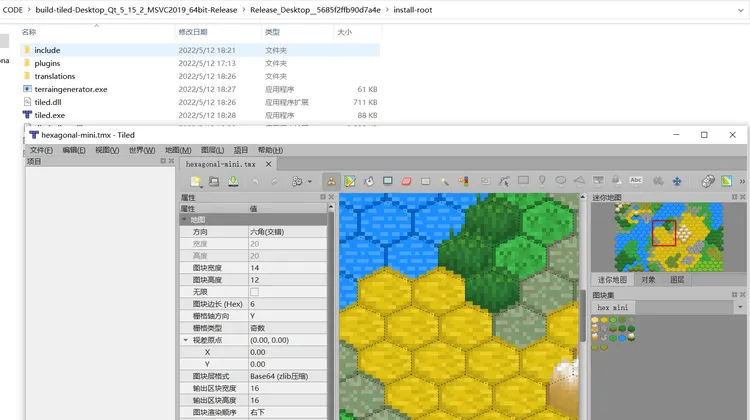Select the Insert Polygon tool
This screenshot has width=750, height=420.
click(x=579, y=181)
